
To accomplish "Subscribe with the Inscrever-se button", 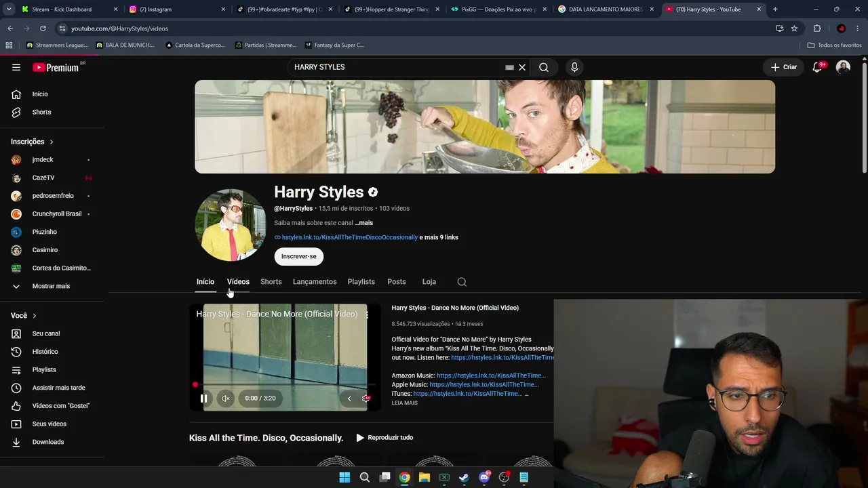I will coord(299,256).
